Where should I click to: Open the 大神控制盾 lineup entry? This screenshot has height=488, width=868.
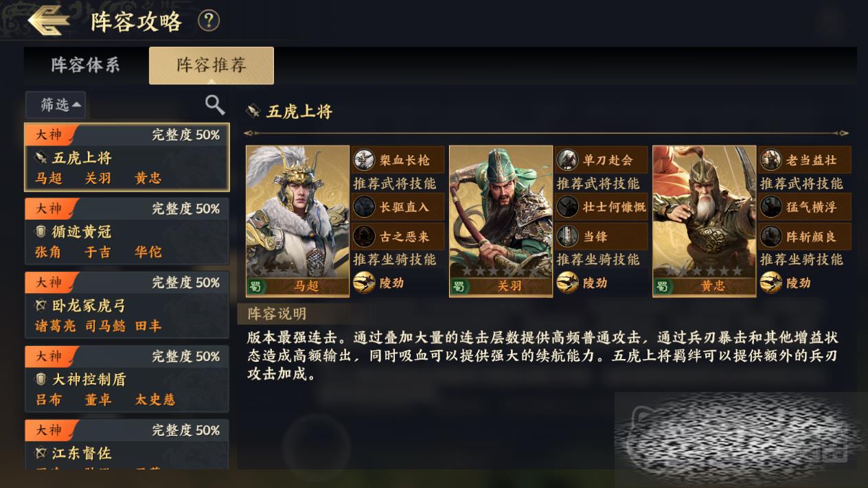click(127, 379)
